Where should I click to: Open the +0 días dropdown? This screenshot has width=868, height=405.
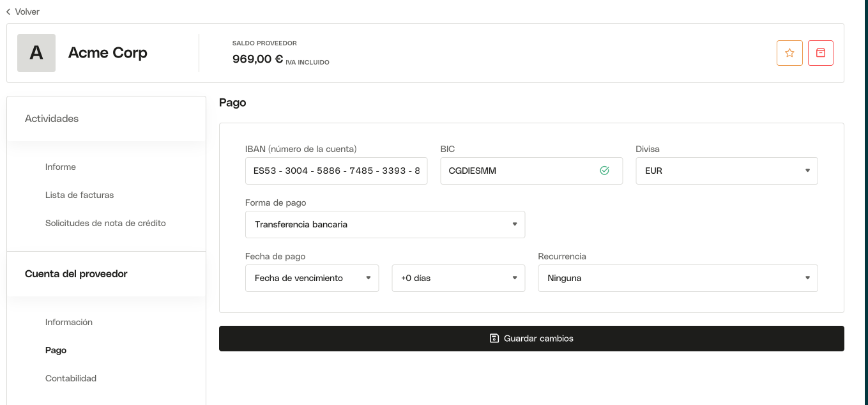point(459,279)
